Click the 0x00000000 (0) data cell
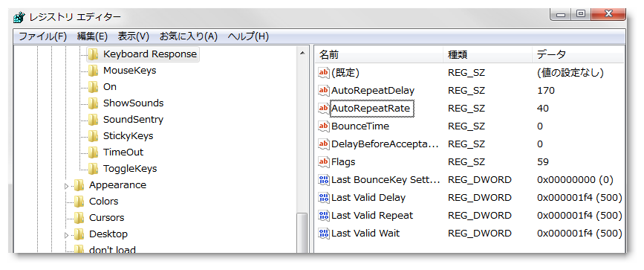 (575, 180)
